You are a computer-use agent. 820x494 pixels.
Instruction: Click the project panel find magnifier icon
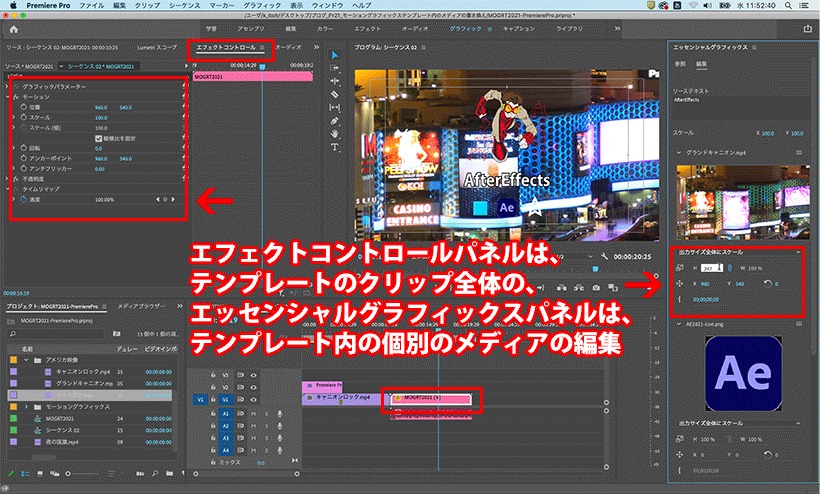pos(155,474)
